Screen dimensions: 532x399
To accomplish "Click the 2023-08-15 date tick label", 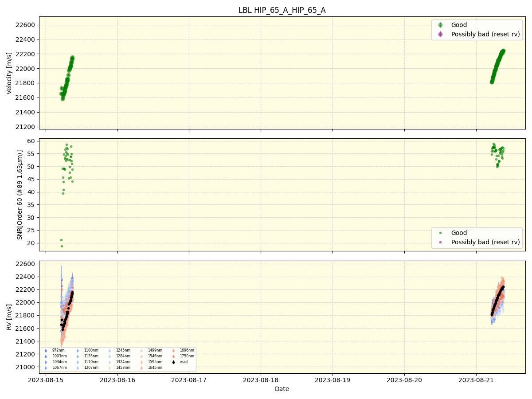I will tap(46, 380).
